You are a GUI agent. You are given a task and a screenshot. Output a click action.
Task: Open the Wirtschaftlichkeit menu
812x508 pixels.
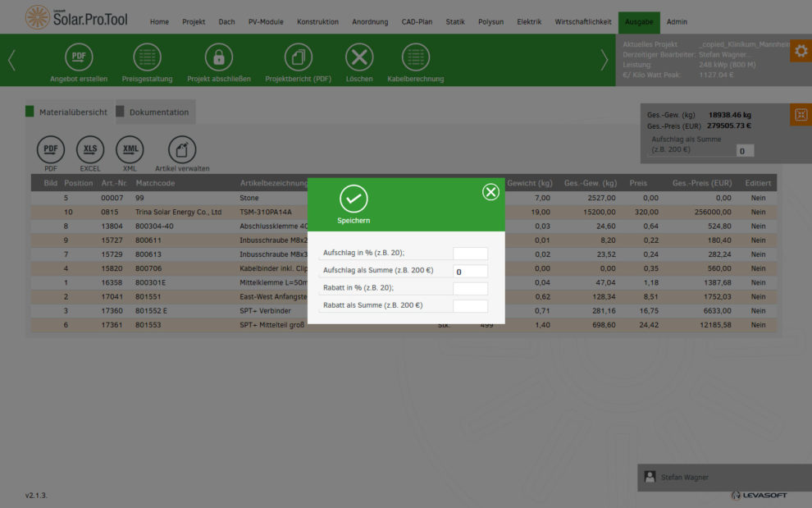pos(582,22)
